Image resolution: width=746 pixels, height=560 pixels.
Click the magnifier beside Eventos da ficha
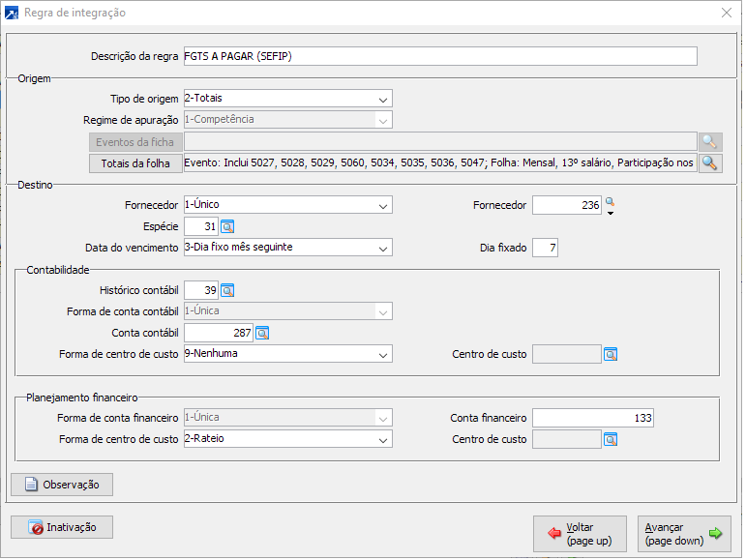(x=710, y=142)
